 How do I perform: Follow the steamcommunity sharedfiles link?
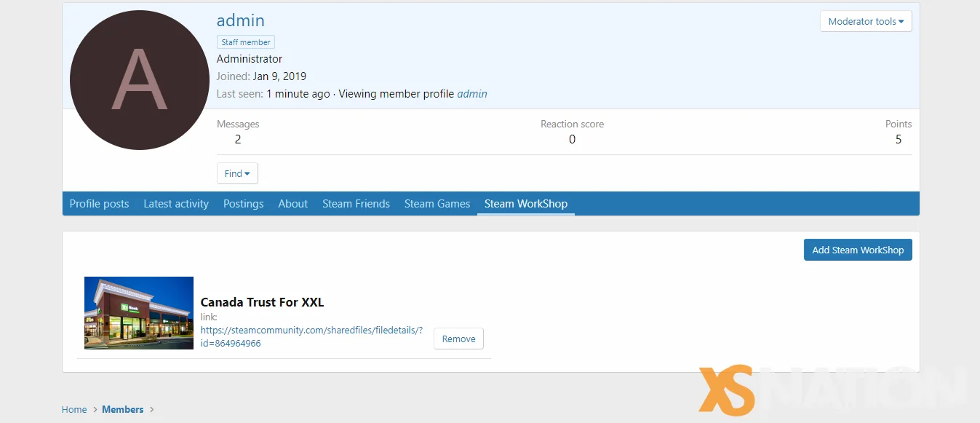(x=311, y=336)
